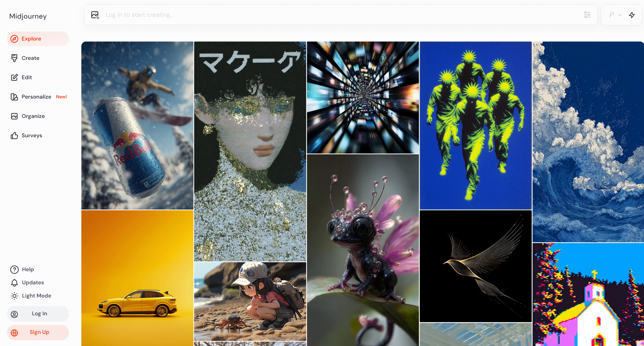The width and height of the screenshot is (644, 346).
Task: Open the Japanese text mosaic portrait image
Action: click(x=250, y=151)
